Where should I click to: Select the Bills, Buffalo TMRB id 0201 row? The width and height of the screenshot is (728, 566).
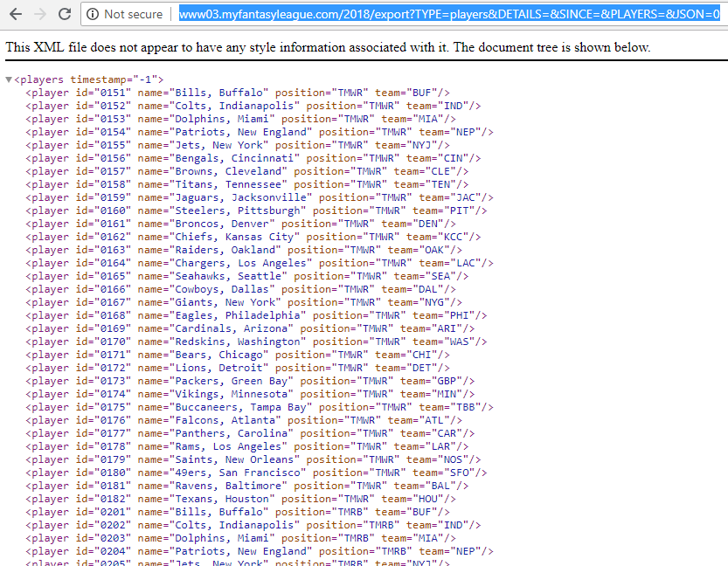pos(237,512)
